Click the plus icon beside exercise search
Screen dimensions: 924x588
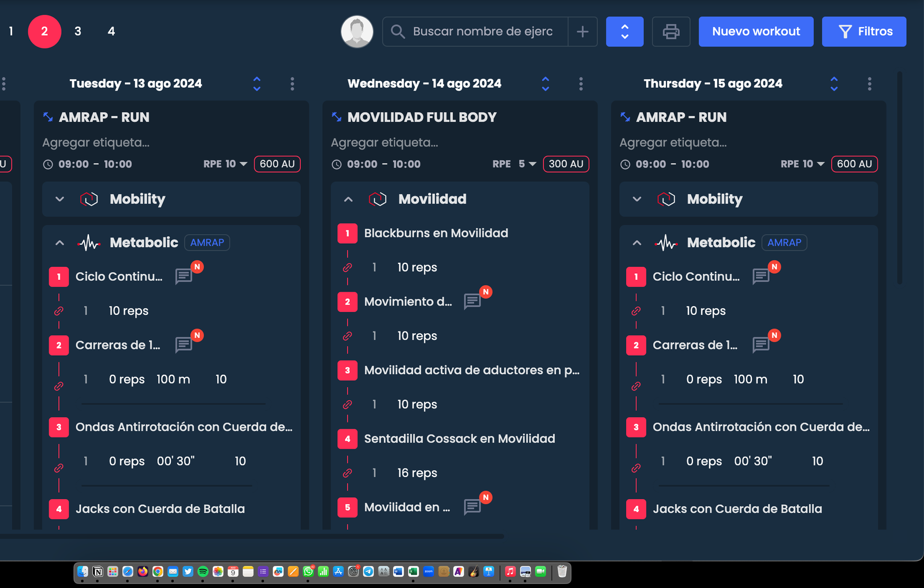[x=583, y=31]
